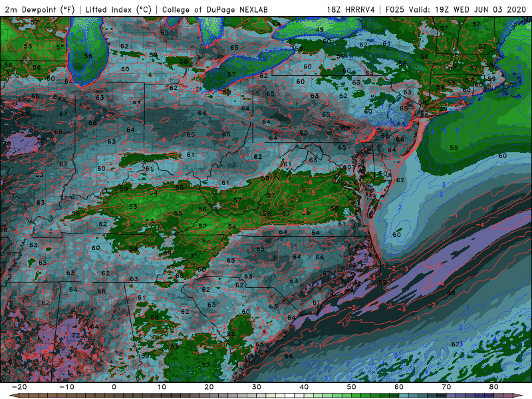Click the '80' color scale label
The height and width of the screenshot is (399, 532).
click(494, 387)
